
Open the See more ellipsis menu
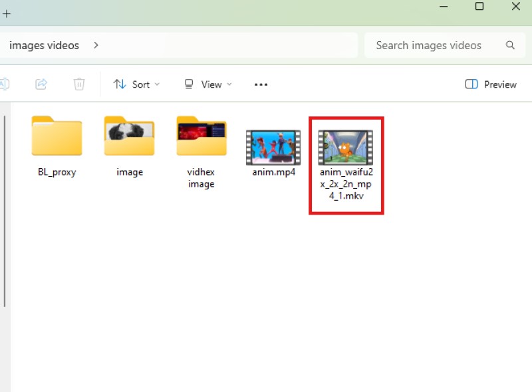click(x=261, y=84)
